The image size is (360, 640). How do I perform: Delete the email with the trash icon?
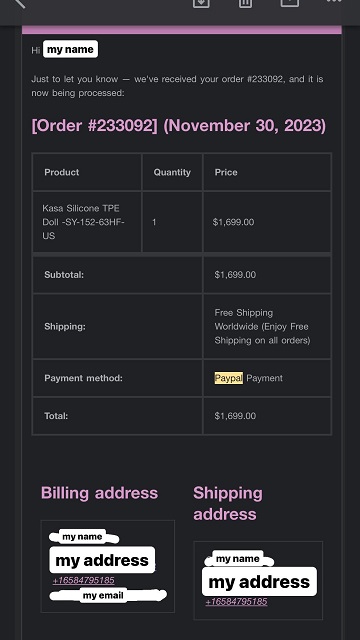pyautogui.click(x=245, y=3)
